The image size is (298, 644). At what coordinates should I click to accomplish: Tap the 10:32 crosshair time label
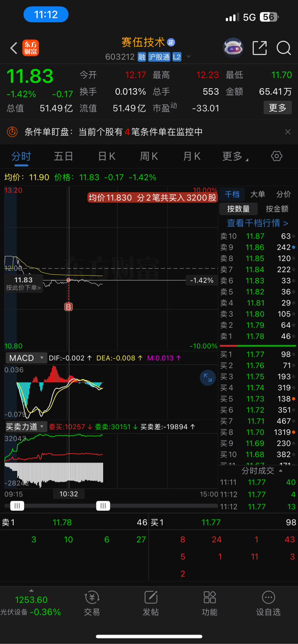coord(69,494)
